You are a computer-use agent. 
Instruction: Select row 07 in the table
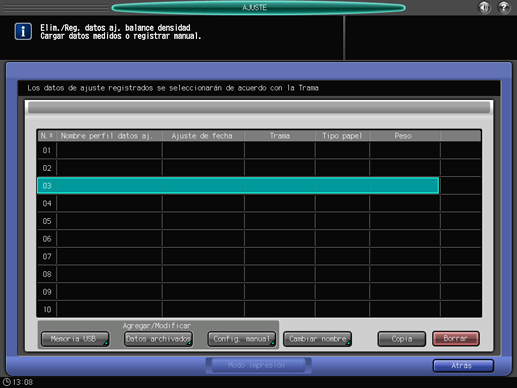pyautogui.click(x=238, y=256)
